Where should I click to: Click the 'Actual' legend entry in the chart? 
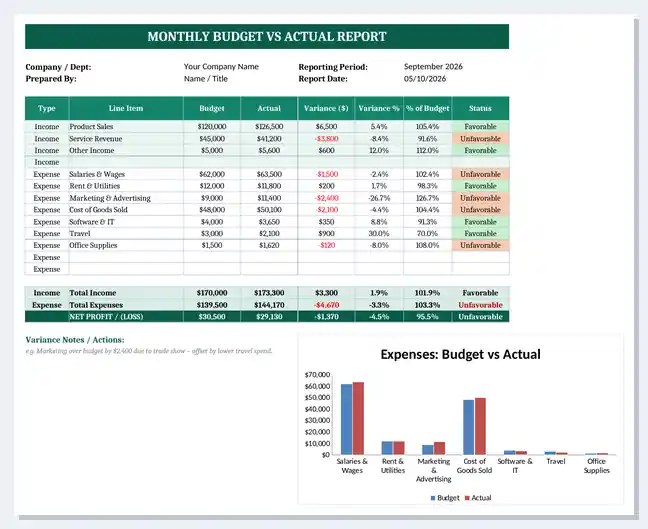click(x=478, y=498)
